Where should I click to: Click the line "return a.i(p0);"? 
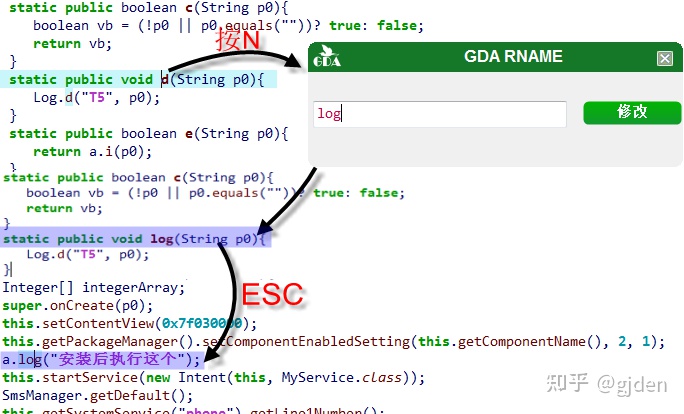pyautogui.click(x=92, y=152)
